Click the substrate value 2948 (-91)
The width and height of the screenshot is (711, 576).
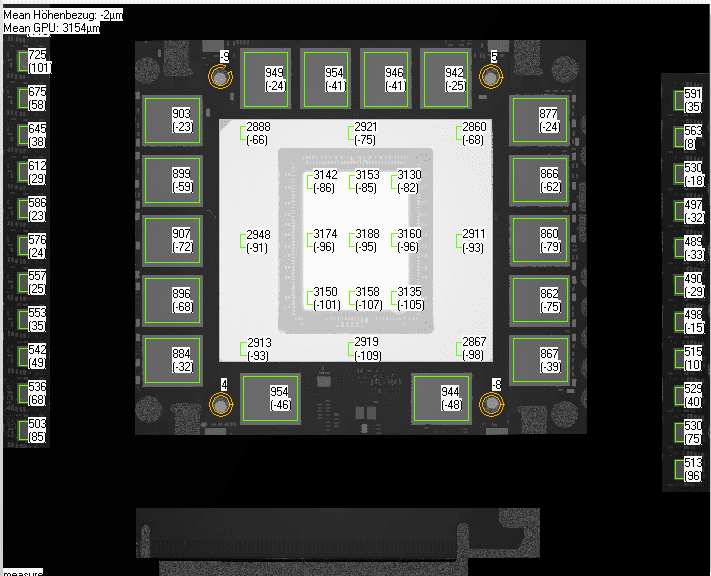258,241
